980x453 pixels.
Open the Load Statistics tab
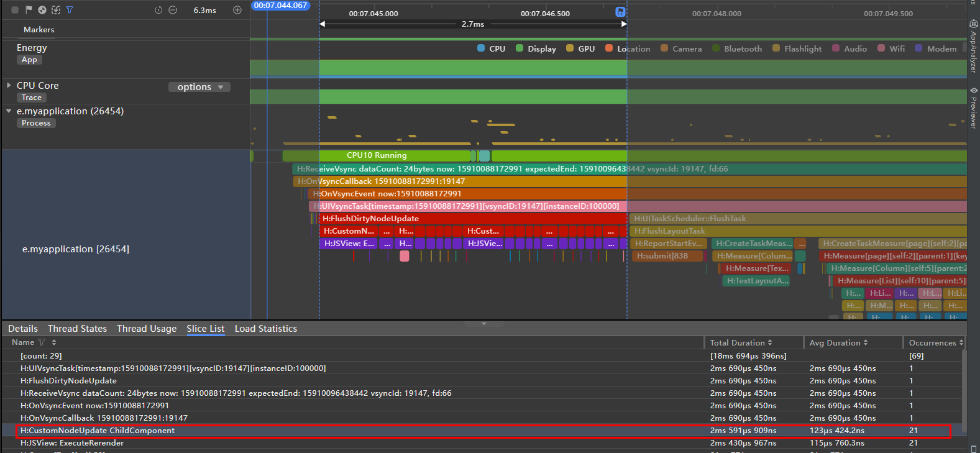266,329
